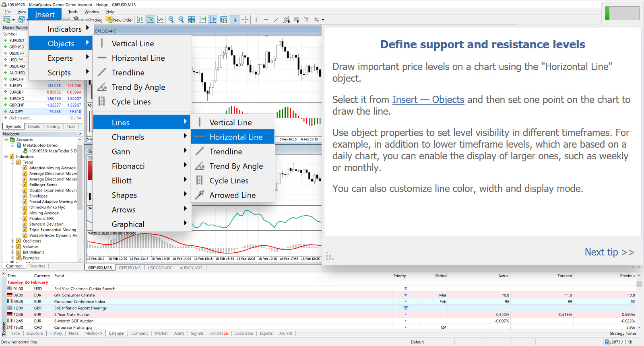This screenshot has height=346, width=644.
Task: Select the draw text label tool
Action: (307, 20)
